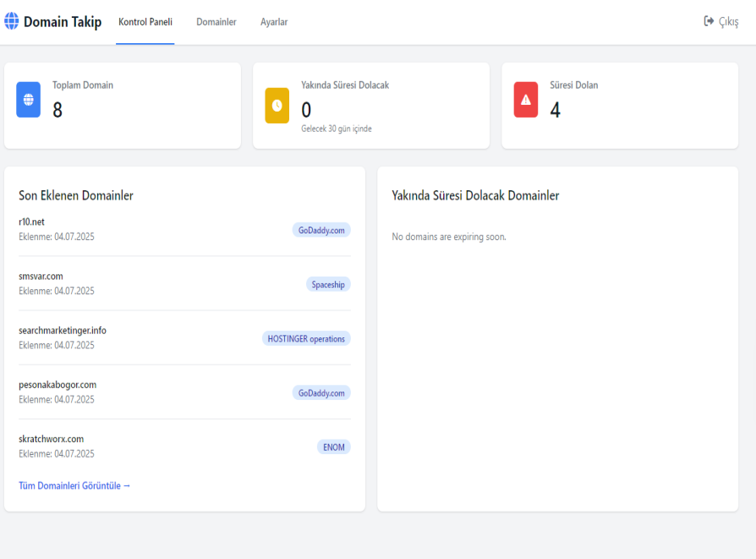
Task: Click the red warning Süresi Dolan icon
Action: pyautogui.click(x=525, y=100)
